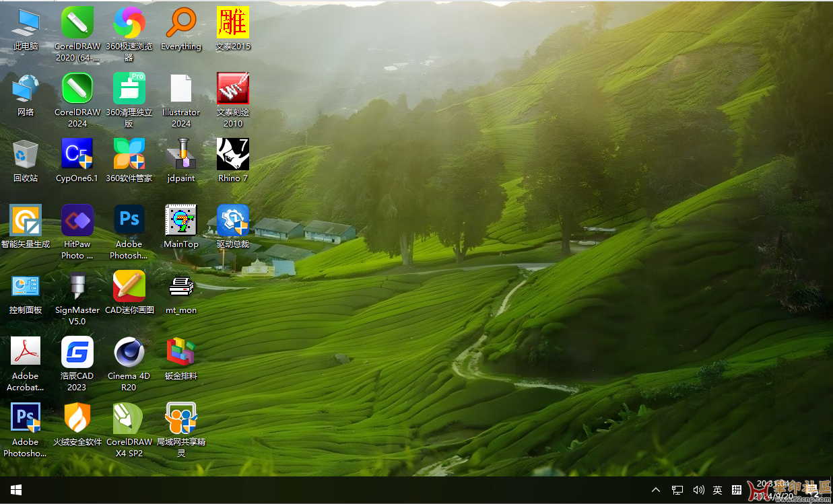Select the jdpaint desktop icon
The height and width of the screenshot is (504, 833).
coord(180,154)
